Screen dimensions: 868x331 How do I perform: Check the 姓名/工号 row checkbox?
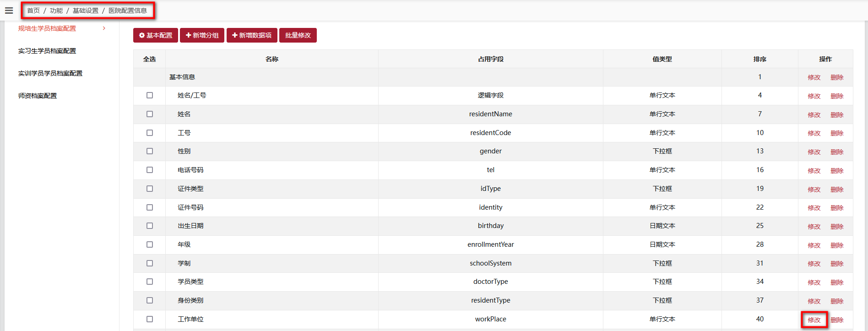point(150,95)
